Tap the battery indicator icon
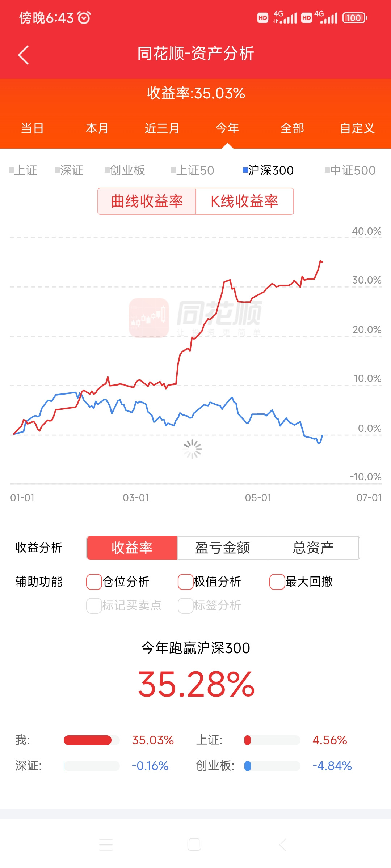This screenshot has width=391, height=868. tap(354, 18)
